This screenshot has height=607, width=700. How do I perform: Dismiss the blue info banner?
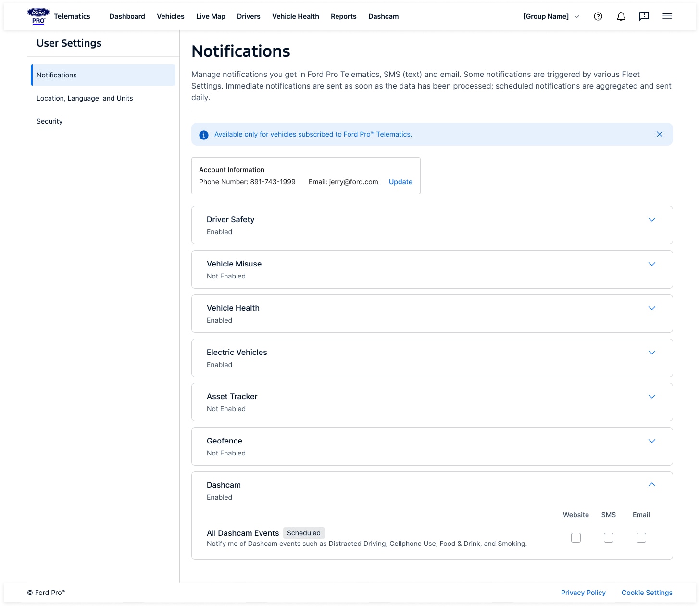tap(659, 134)
